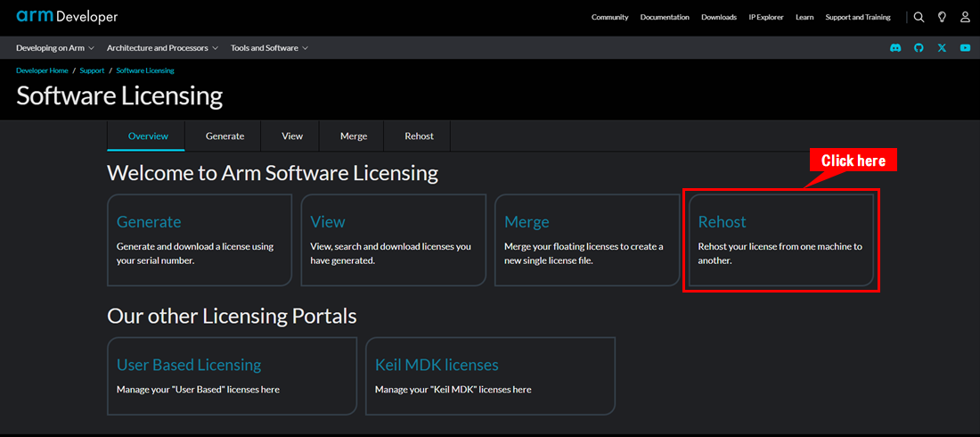Open the search magnifier icon
The width and height of the screenshot is (980, 437).
(919, 17)
